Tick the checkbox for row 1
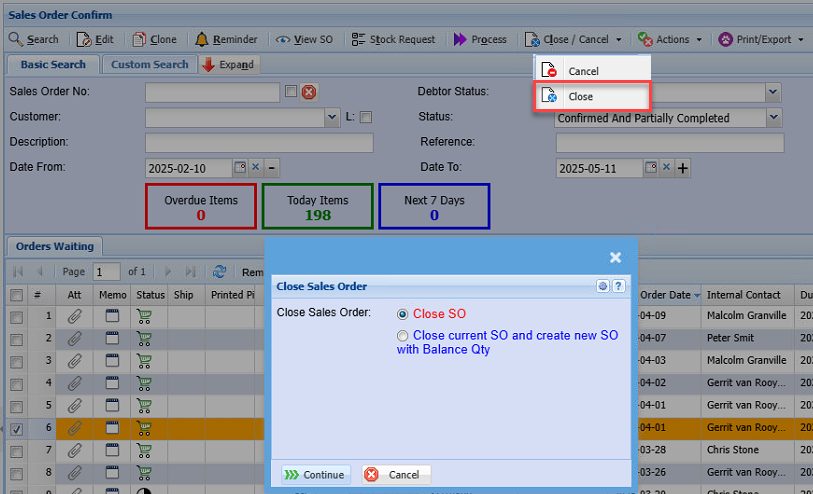The width and height of the screenshot is (813, 494). coord(17,317)
